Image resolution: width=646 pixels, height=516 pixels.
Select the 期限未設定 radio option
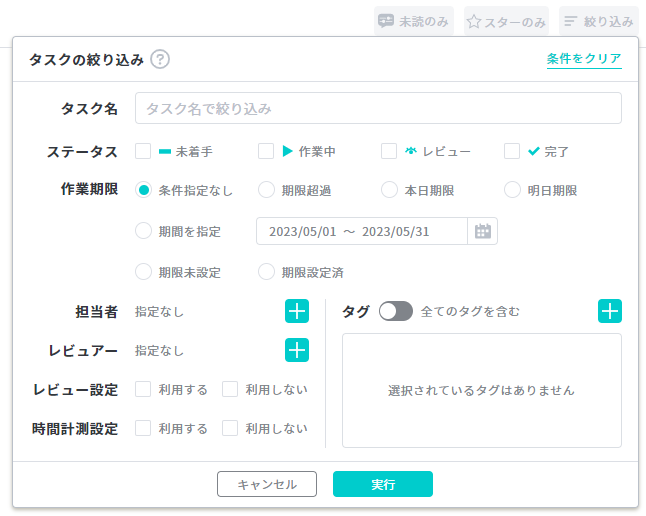point(143,272)
